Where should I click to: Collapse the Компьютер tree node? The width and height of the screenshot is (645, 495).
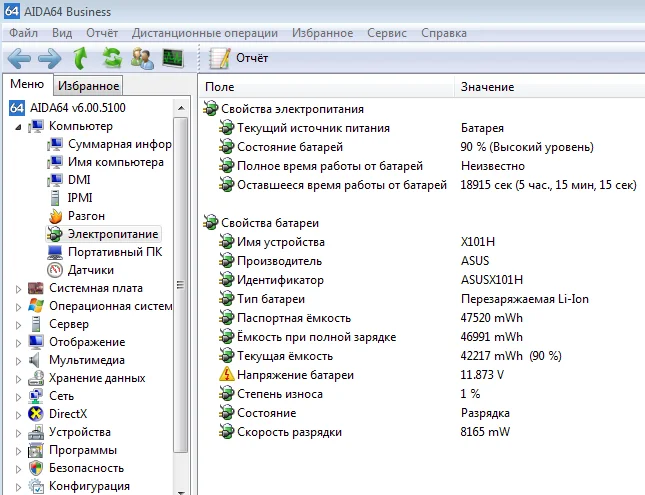pyautogui.click(x=18, y=127)
